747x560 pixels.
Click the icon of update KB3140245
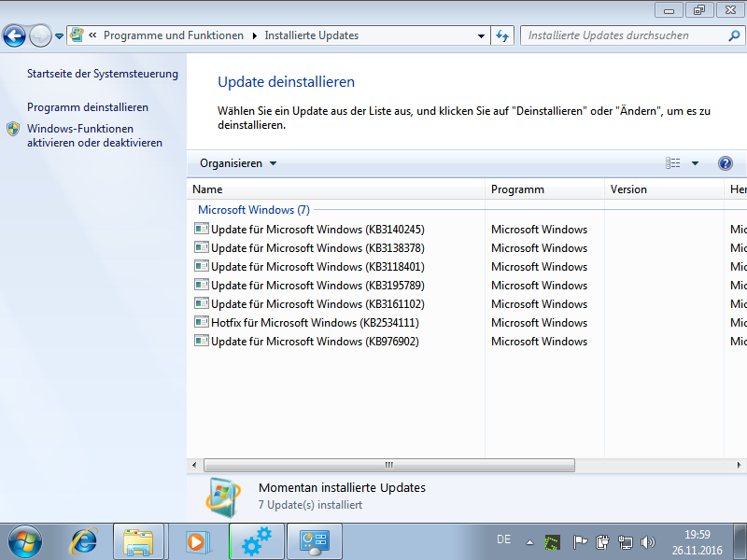pyautogui.click(x=202, y=229)
